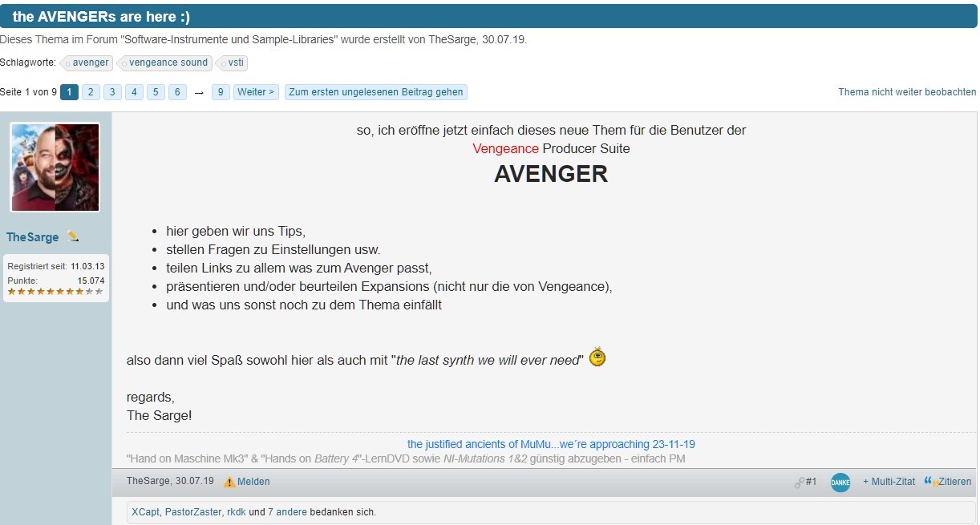Open TheSarge's avatar picture
Viewport: 980px width, 525px height.
click(55, 168)
